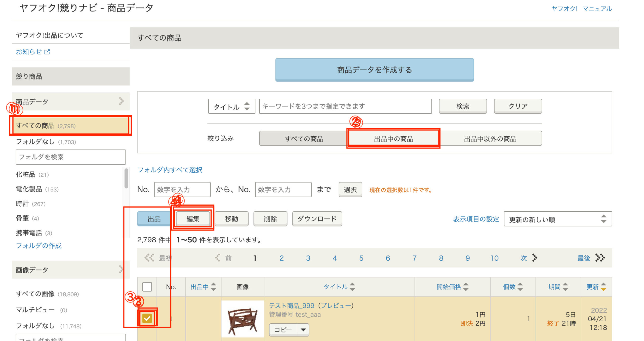Open the お知らせ link
Viewport: 644px width, 341px height.
coord(29,52)
